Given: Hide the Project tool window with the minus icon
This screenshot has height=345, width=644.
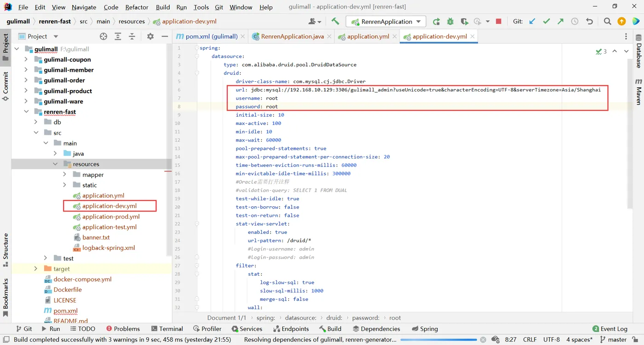Looking at the screenshot, I should [x=164, y=36].
